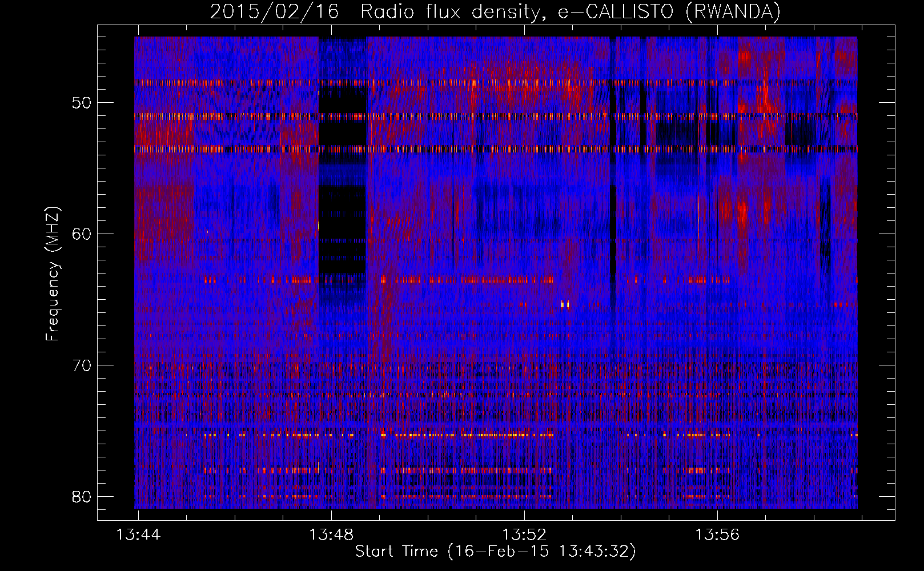
Task: Click the 'Frequency (MHZ)' axis label
Action: click(53, 274)
